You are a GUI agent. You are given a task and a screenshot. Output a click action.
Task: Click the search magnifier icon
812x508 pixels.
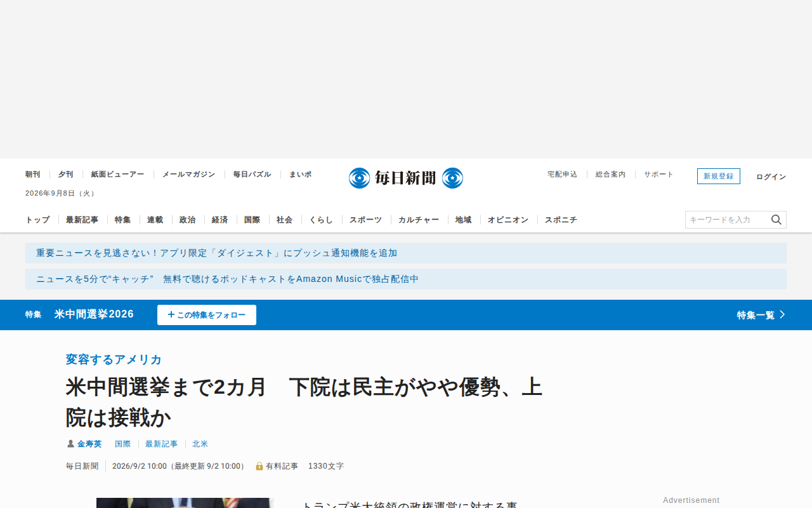point(776,220)
